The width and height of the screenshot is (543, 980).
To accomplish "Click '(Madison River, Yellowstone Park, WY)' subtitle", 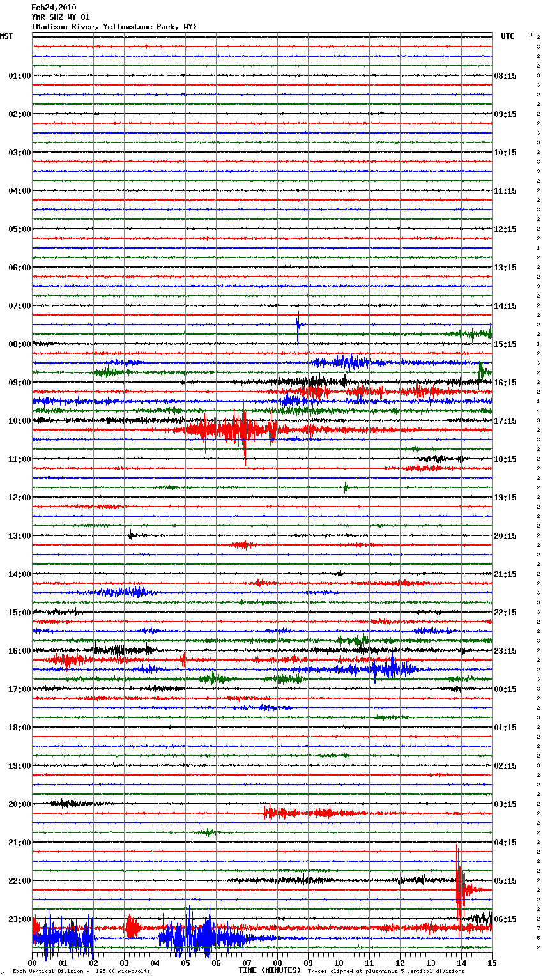I will click(114, 27).
